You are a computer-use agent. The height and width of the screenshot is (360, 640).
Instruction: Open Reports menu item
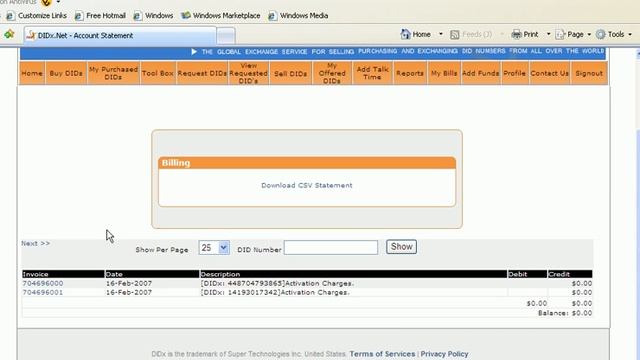tap(410, 73)
